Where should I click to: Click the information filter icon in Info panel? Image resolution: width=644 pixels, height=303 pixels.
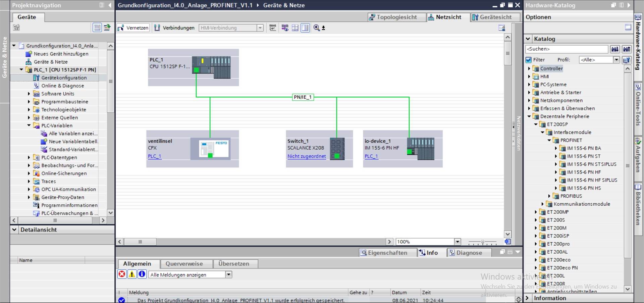142,274
